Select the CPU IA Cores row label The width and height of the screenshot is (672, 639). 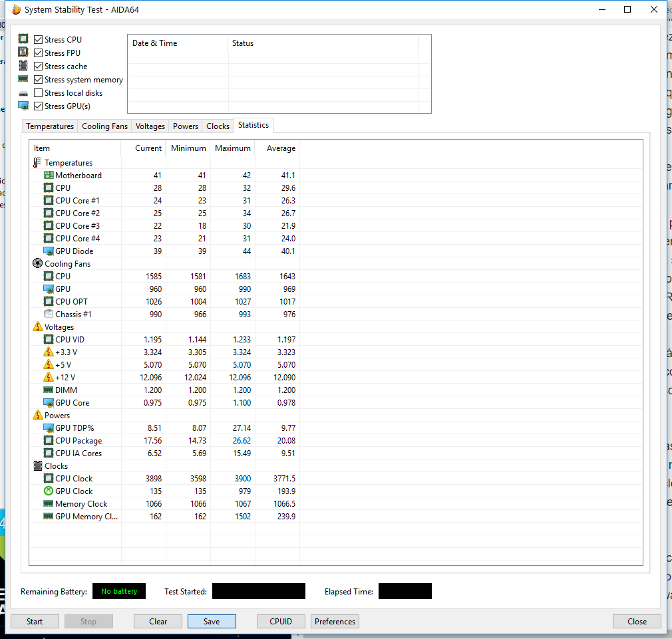(x=79, y=453)
